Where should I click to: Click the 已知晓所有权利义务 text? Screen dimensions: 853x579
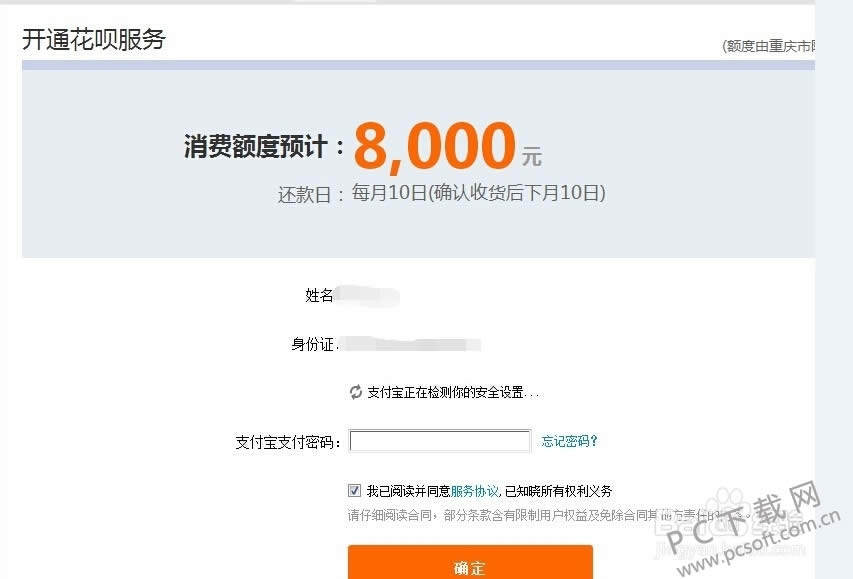[x=558, y=491]
